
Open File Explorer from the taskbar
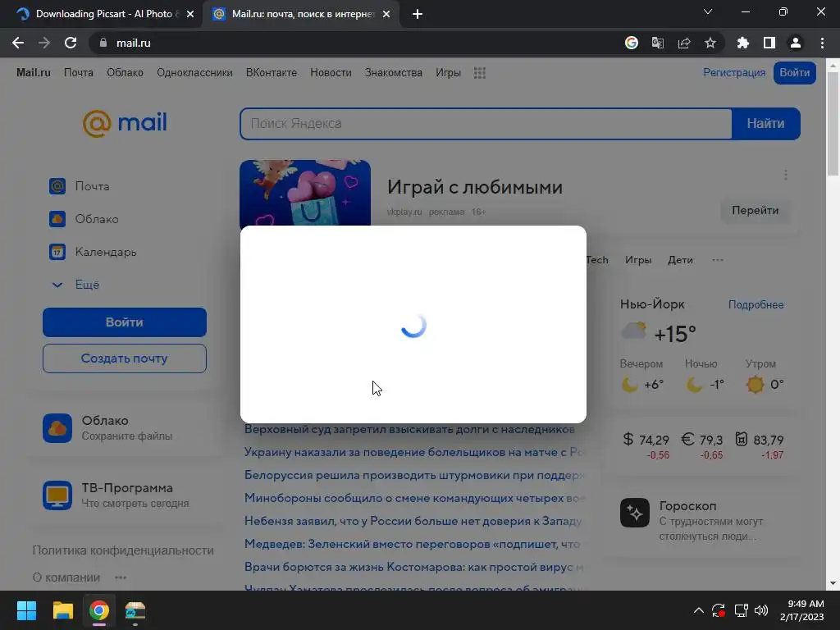click(62, 610)
